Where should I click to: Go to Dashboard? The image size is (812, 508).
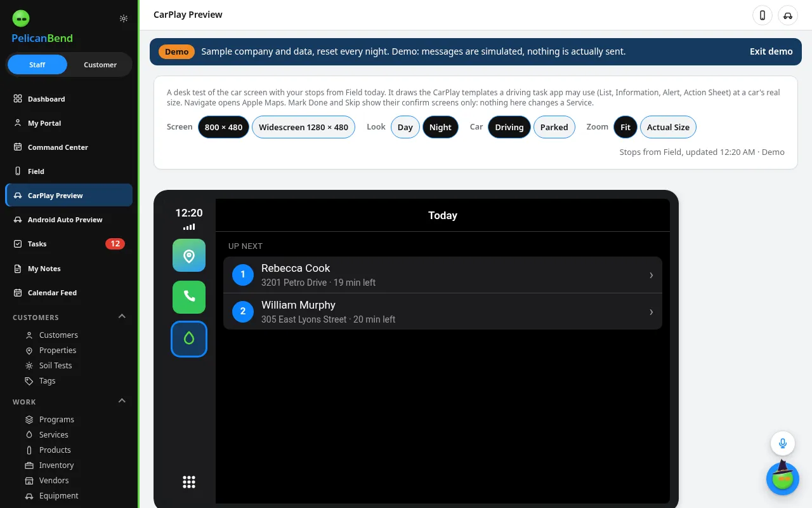click(x=69, y=99)
